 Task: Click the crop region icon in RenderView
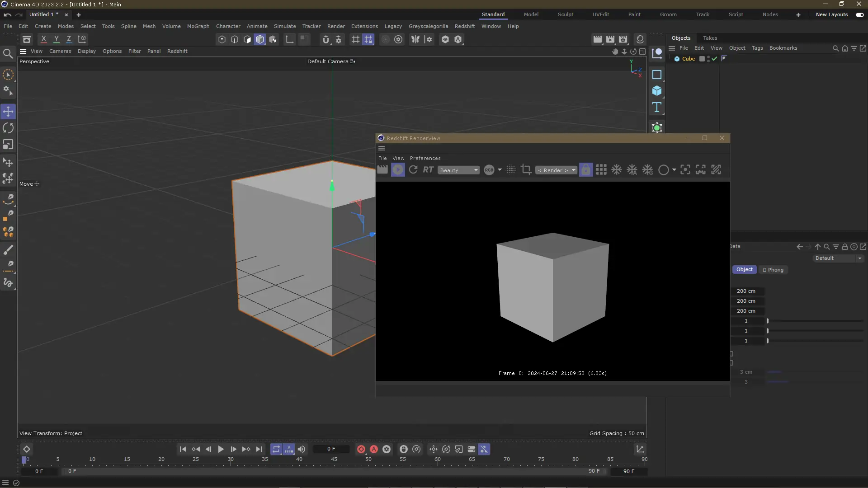tap(526, 170)
